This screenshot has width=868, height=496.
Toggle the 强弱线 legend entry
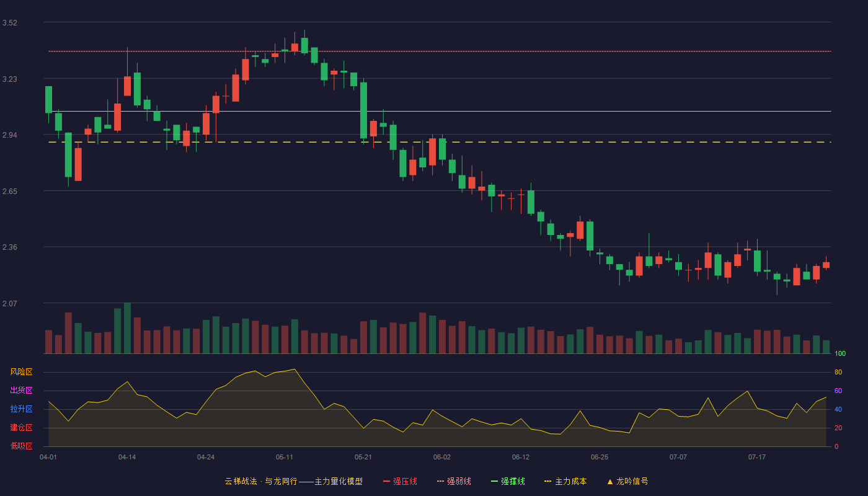pos(454,481)
